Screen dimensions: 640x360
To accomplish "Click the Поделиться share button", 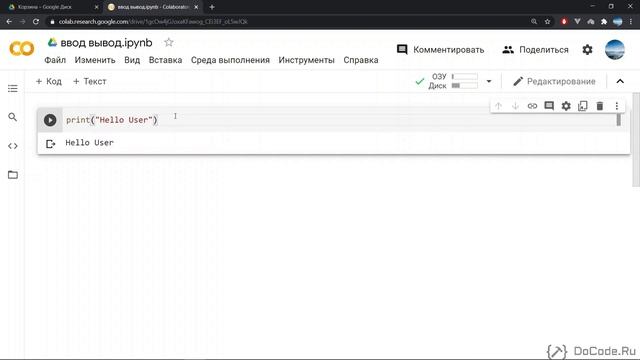I will pos(535,50).
